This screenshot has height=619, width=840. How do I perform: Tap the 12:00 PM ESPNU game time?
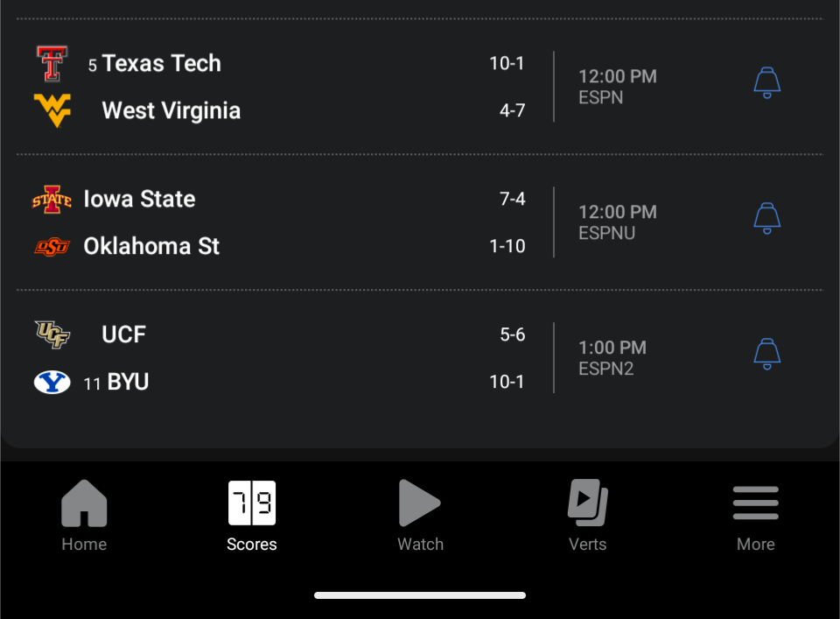coord(617,222)
